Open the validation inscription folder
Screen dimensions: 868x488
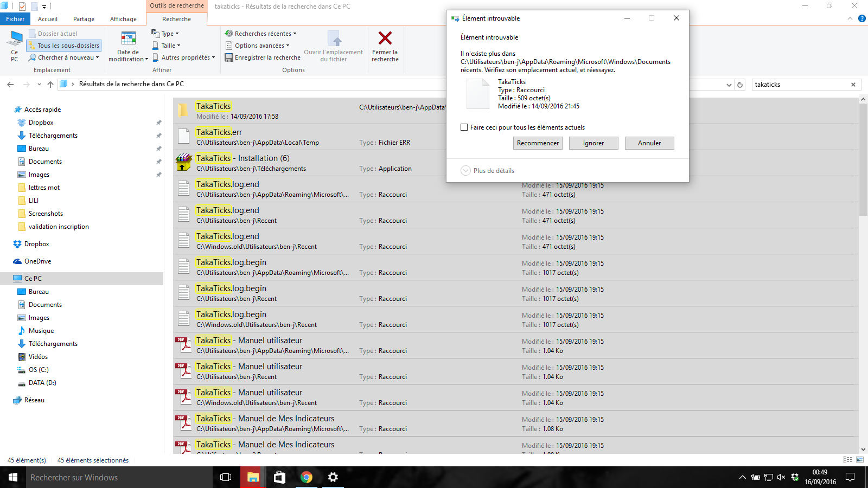click(x=59, y=227)
